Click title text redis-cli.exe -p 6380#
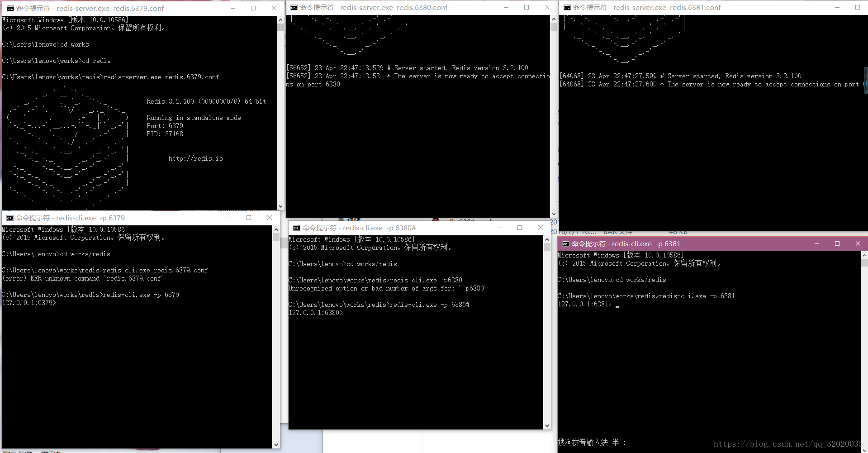This screenshot has height=453, width=868. tap(359, 228)
